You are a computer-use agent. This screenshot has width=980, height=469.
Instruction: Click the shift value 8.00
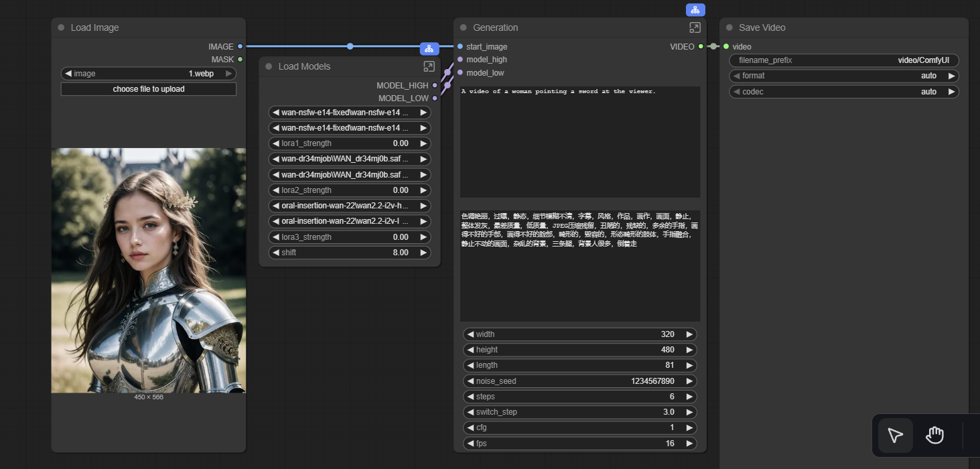click(401, 253)
